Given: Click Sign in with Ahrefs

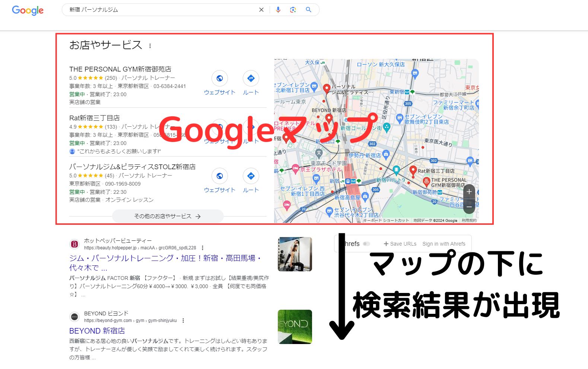Looking at the screenshot, I should click(x=444, y=244).
